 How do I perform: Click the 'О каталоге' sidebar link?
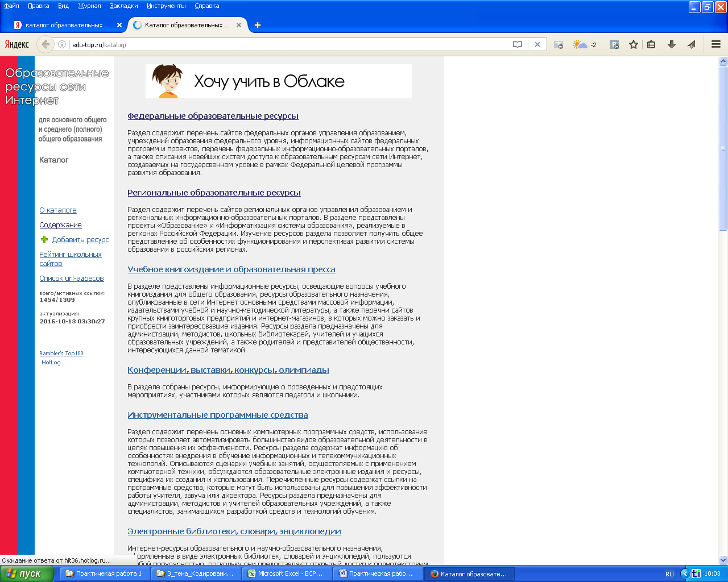pyautogui.click(x=58, y=210)
